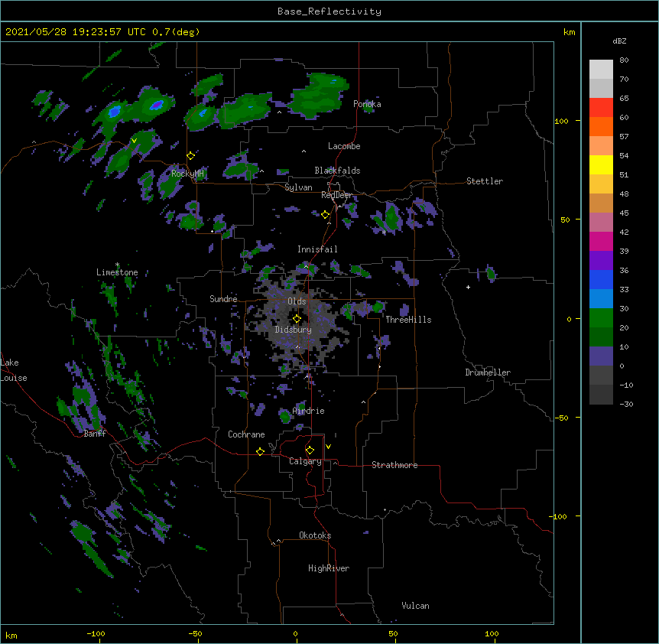Select the orange 57-60 dBZ legend swatch
This screenshot has height=644, width=659.
[601, 126]
